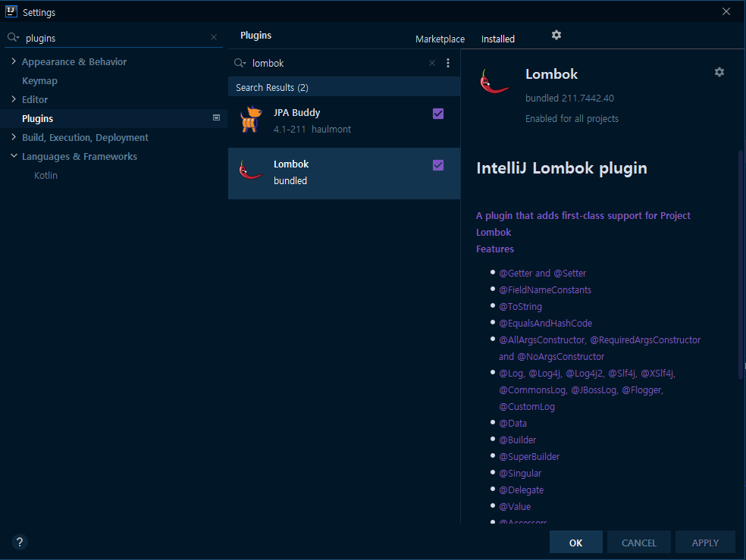Click '@CustomLog' feature text

click(x=527, y=406)
